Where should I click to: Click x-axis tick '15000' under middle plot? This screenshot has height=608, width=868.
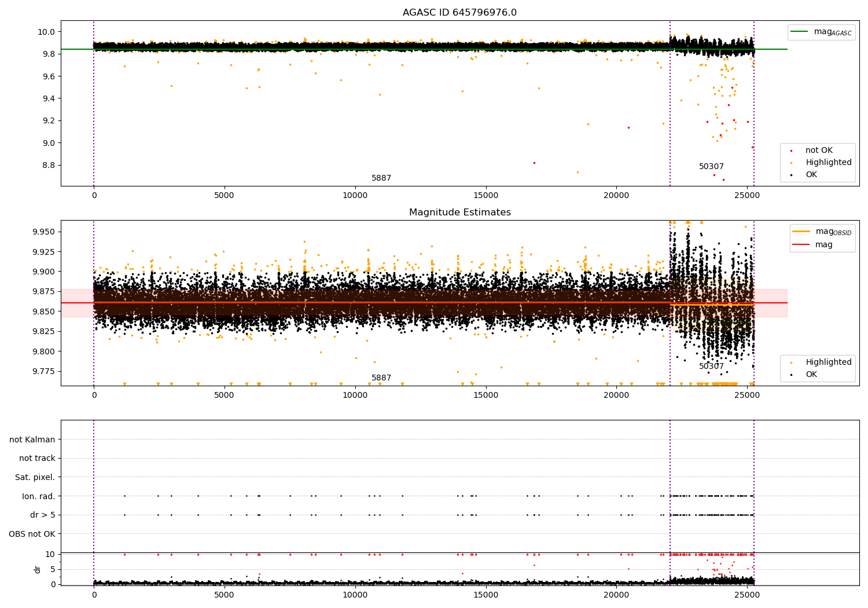[486, 395]
